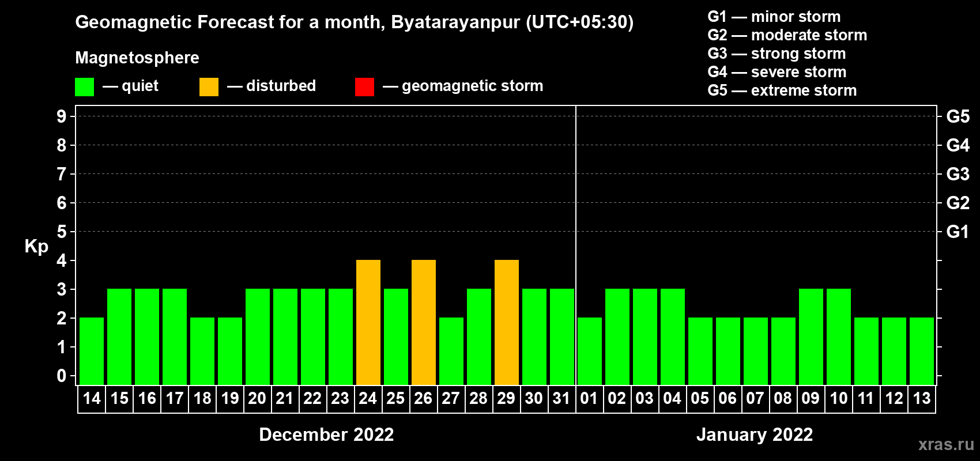Viewport: 980px width, 461px height.
Task: Click date cell 24 on the date axis
Action: point(368,399)
